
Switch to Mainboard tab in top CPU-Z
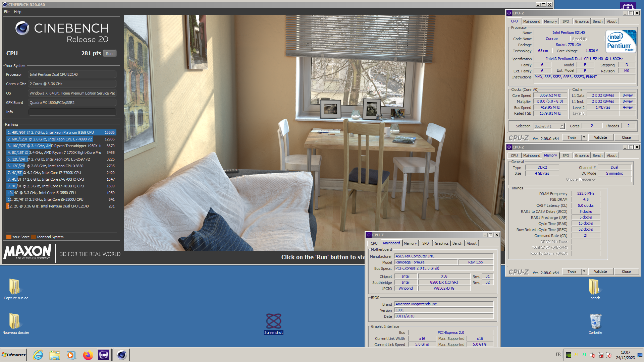pyautogui.click(x=532, y=21)
